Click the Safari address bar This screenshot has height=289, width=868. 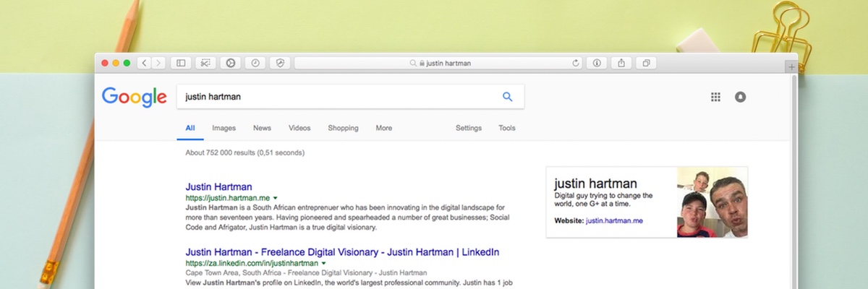[439, 63]
